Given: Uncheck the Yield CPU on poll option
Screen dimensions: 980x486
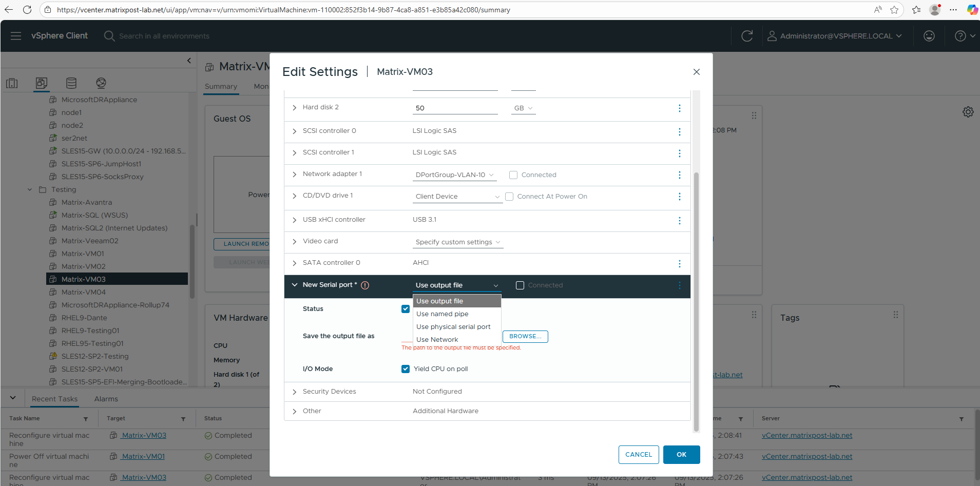Looking at the screenshot, I should 406,369.
